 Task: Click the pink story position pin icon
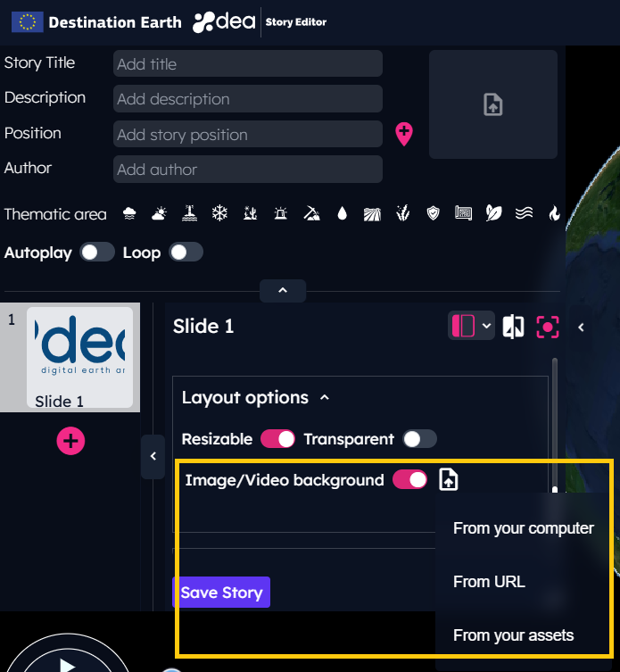[x=404, y=134]
